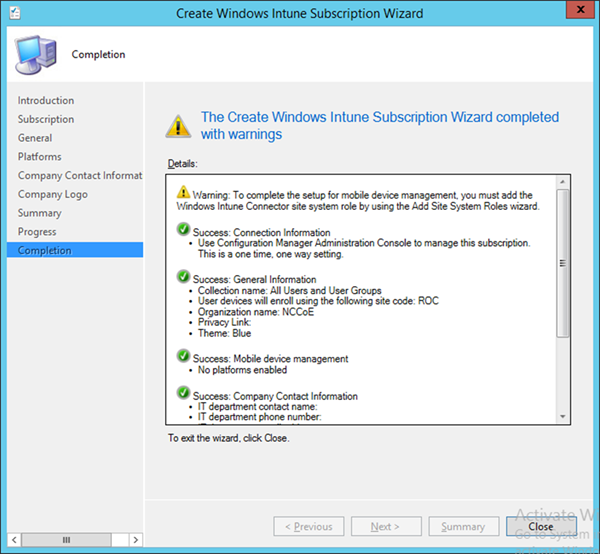Click 'To exit the wizard, click Close.' text
Screen dimensions: 600x554
[228, 438]
